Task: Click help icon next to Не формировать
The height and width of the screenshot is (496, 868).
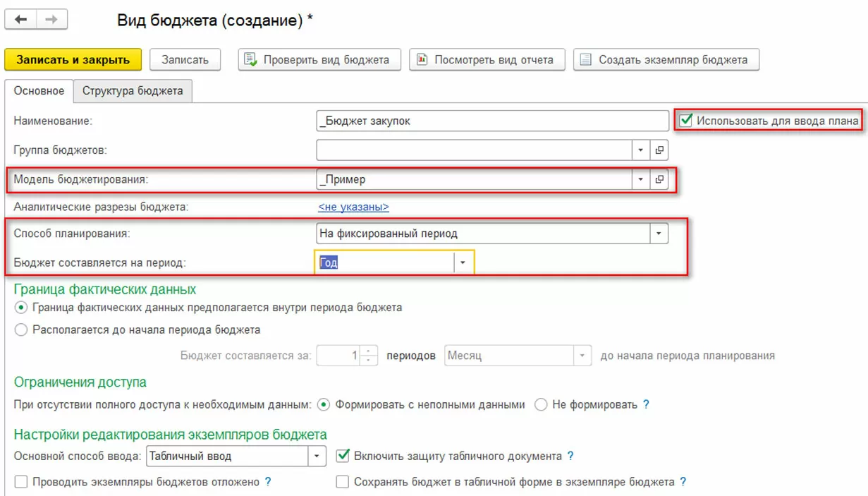Action: pyautogui.click(x=646, y=405)
